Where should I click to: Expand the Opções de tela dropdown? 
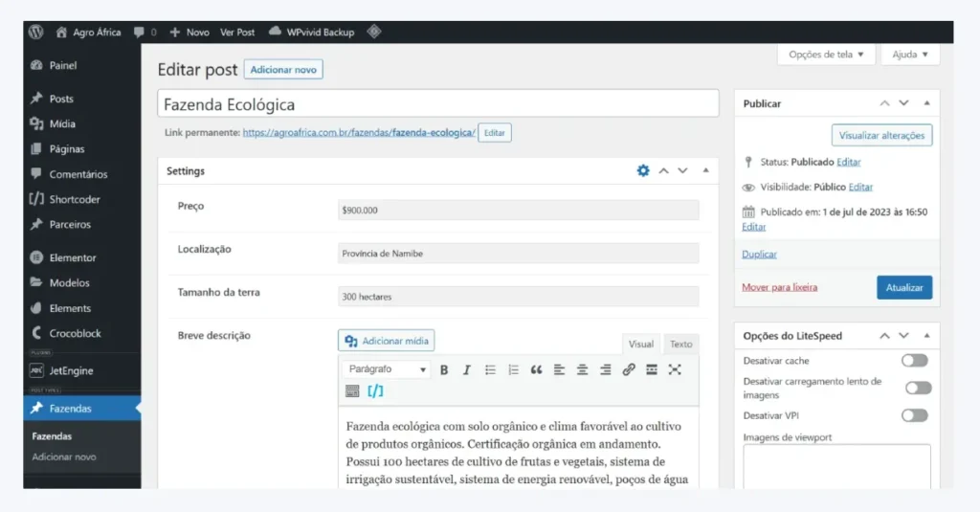[826, 55]
